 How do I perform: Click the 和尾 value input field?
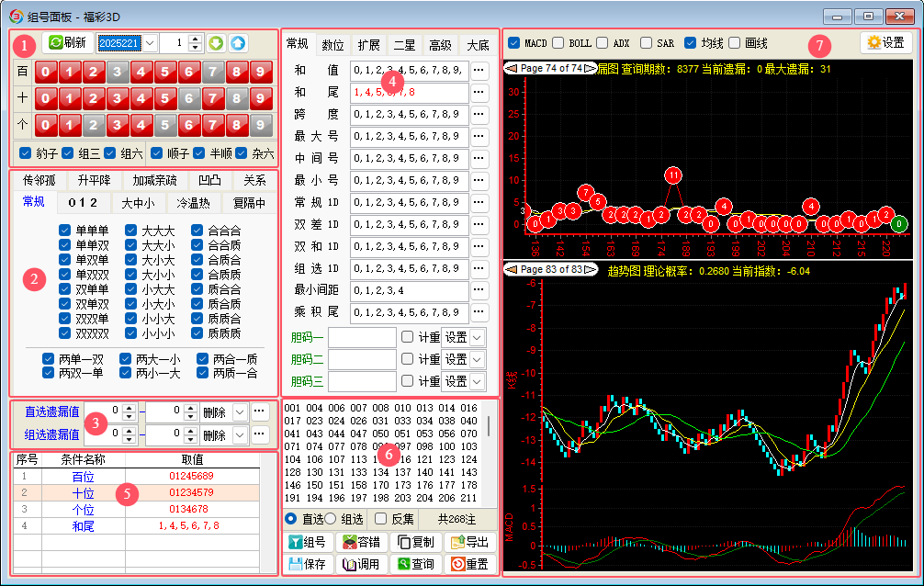click(x=409, y=92)
